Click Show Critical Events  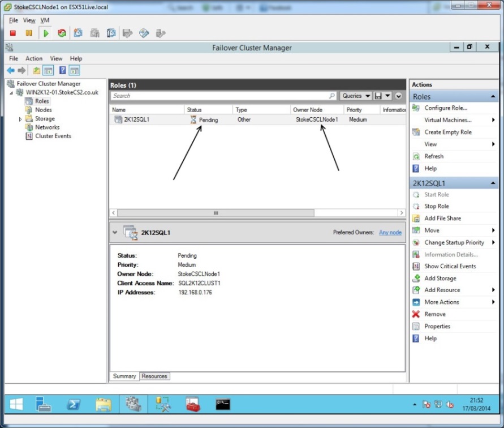click(450, 267)
